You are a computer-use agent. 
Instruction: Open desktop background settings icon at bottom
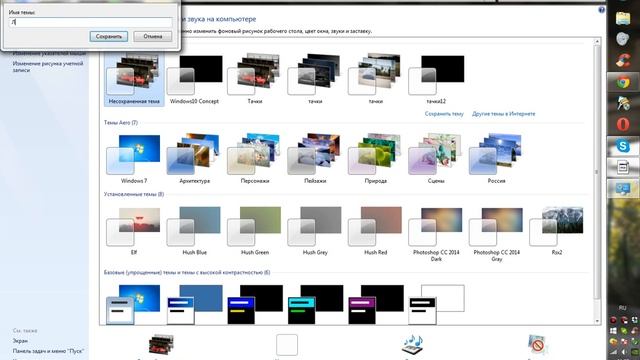[161, 345]
